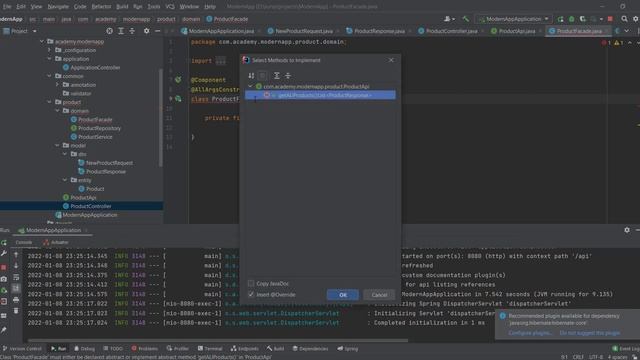Click ModernAppApplication run tab
This screenshot has width=640, height=360.
pyautogui.click(x=53, y=231)
